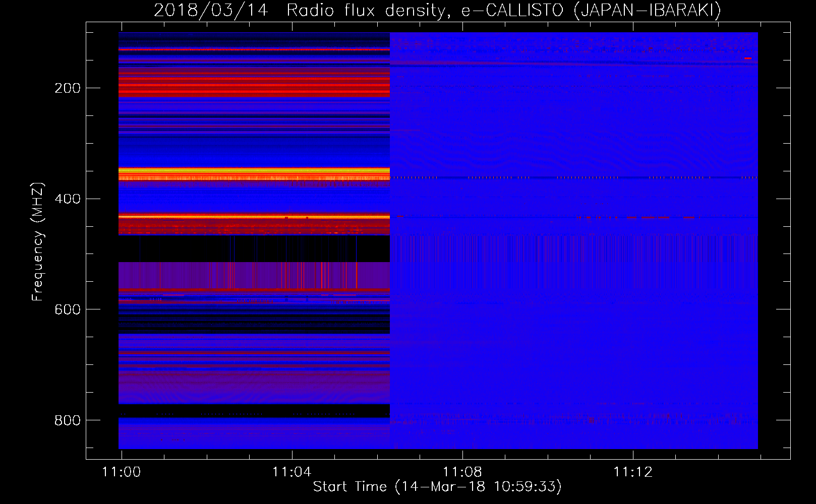Click the 11:08 time tick label

[x=462, y=472]
